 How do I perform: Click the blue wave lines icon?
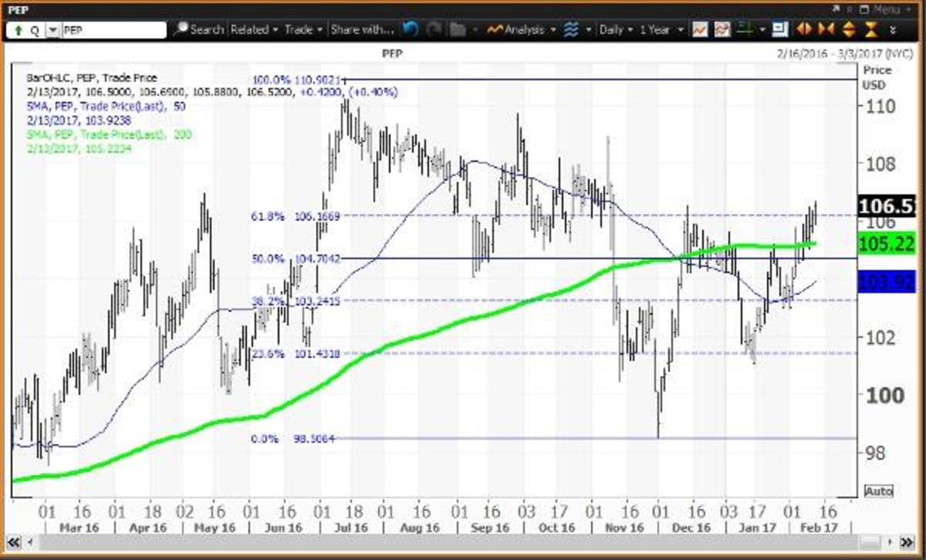point(572,30)
